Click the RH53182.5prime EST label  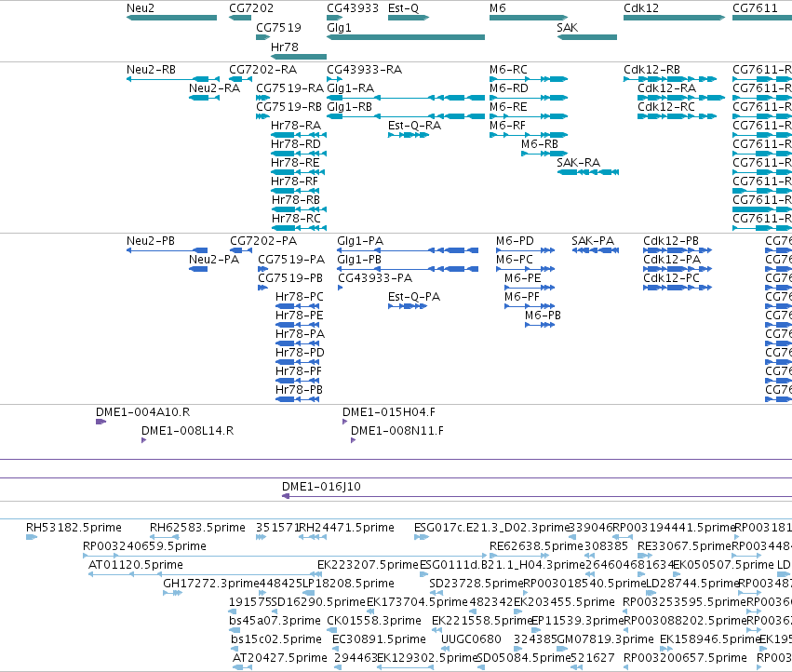(x=74, y=528)
